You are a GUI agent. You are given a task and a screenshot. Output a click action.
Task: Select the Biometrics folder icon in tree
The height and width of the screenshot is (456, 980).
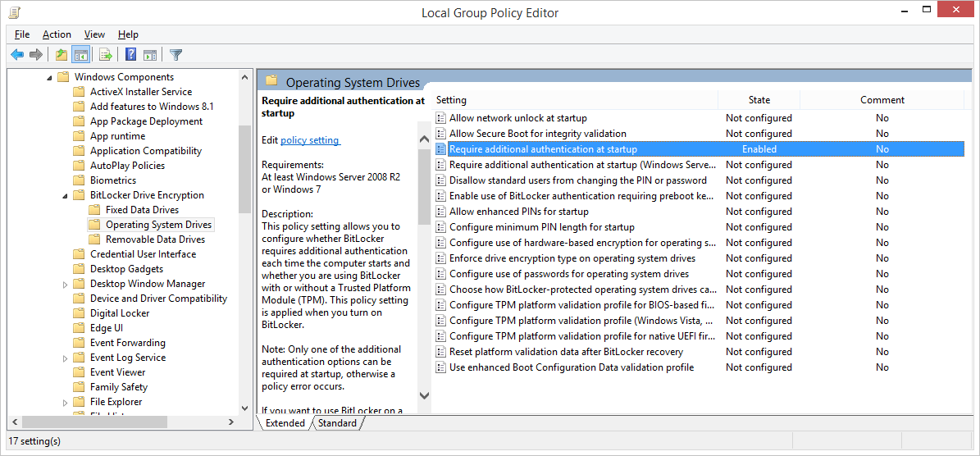click(79, 180)
